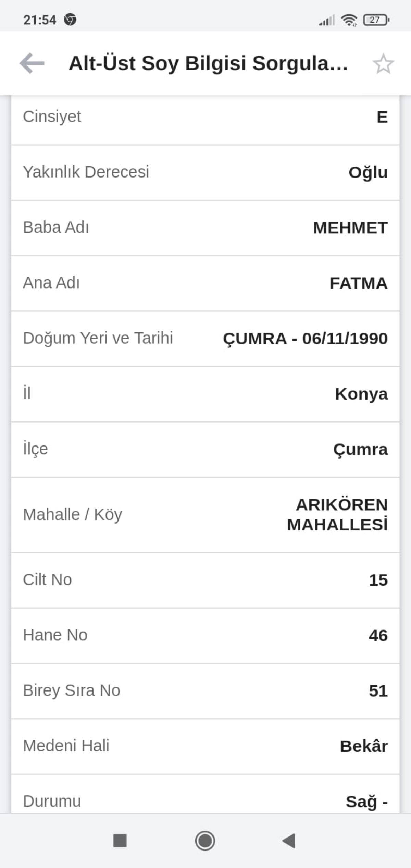
Task: Tap the clock time 21:54
Action: click(x=40, y=20)
